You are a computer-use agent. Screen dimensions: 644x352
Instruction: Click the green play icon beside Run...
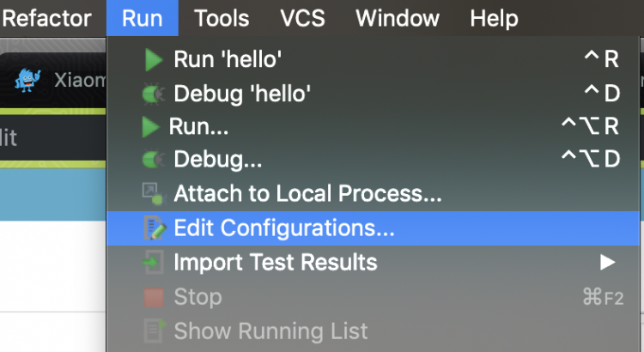click(x=151, y=127)
